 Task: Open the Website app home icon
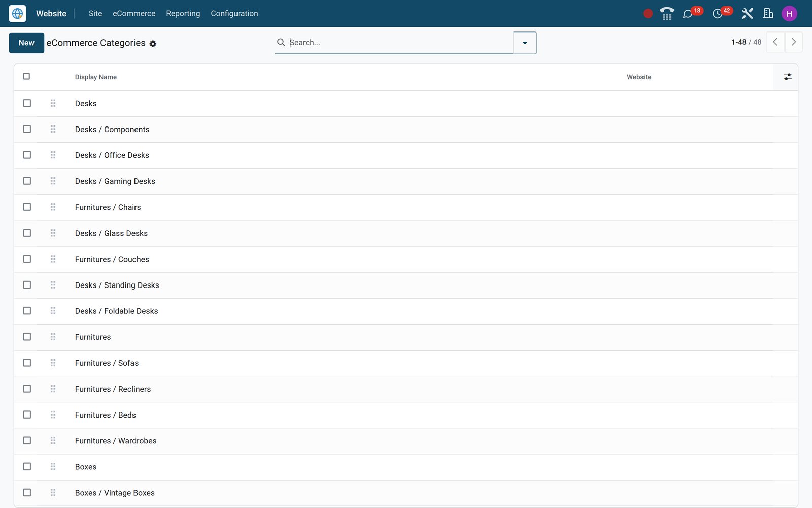[x=17, y=14]
